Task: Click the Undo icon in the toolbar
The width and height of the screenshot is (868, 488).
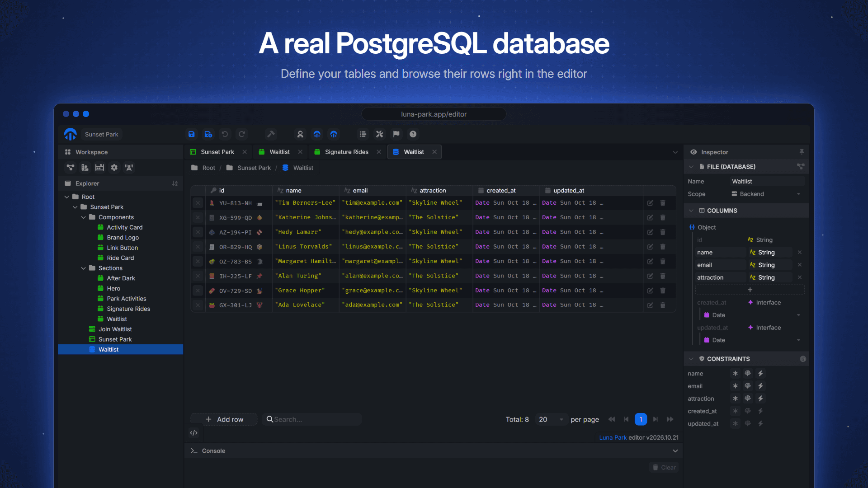Action: click(x=225, y=134)
